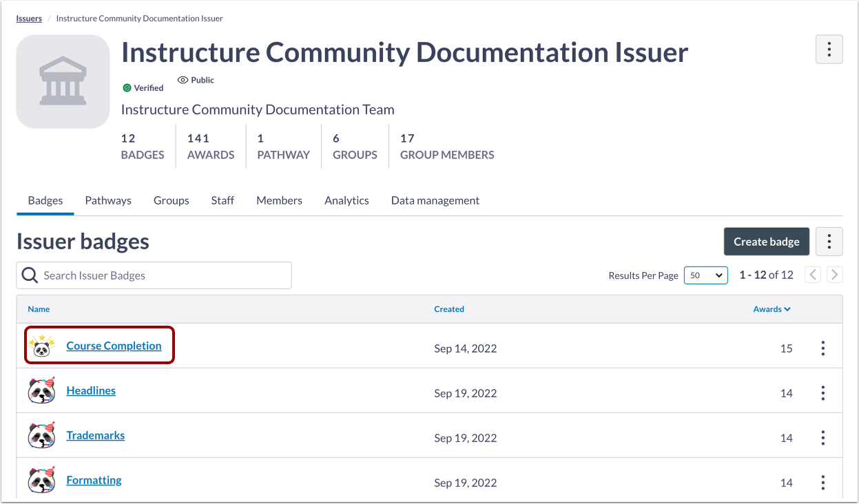Open the issuer options kebab menu

click(829, 50)
